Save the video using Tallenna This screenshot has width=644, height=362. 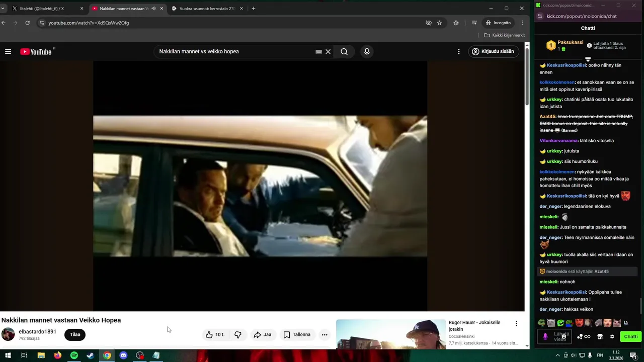tap(297, 334)
